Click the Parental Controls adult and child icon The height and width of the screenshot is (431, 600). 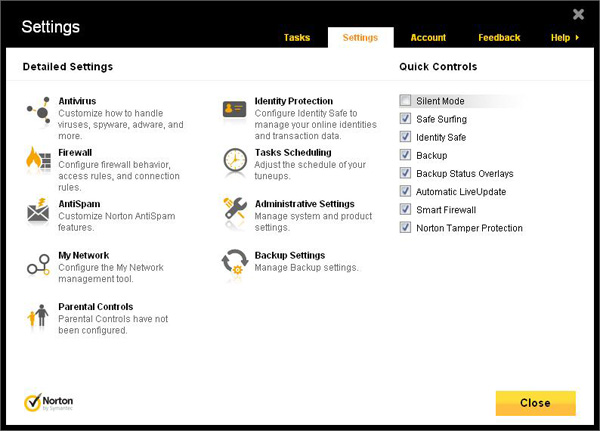point(38,316)
